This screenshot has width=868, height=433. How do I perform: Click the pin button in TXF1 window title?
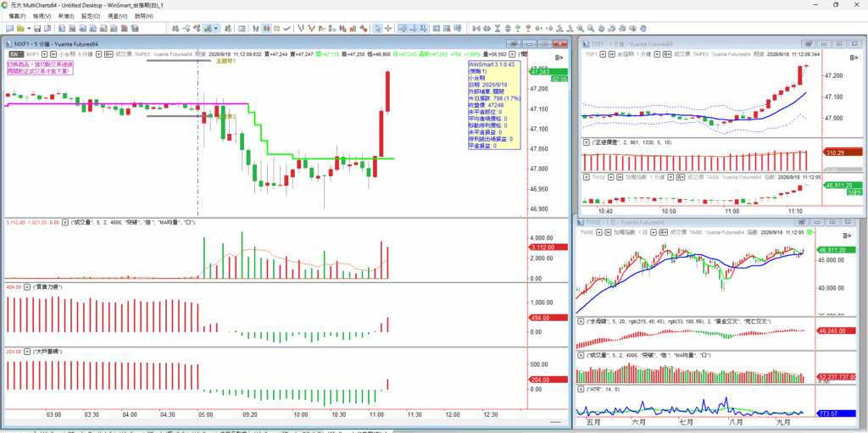tap(808, 44)
